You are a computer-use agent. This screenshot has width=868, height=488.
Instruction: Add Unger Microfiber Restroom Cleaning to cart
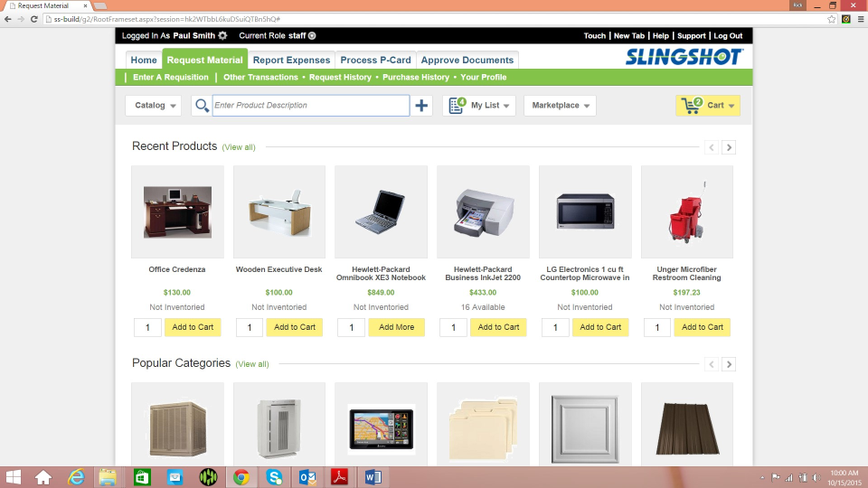point(703,327)
